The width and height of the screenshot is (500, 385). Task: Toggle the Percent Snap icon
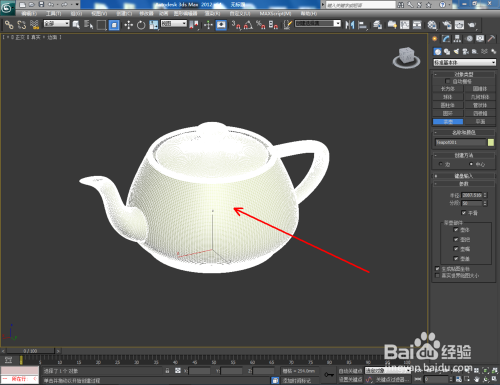tap(261, 25)
